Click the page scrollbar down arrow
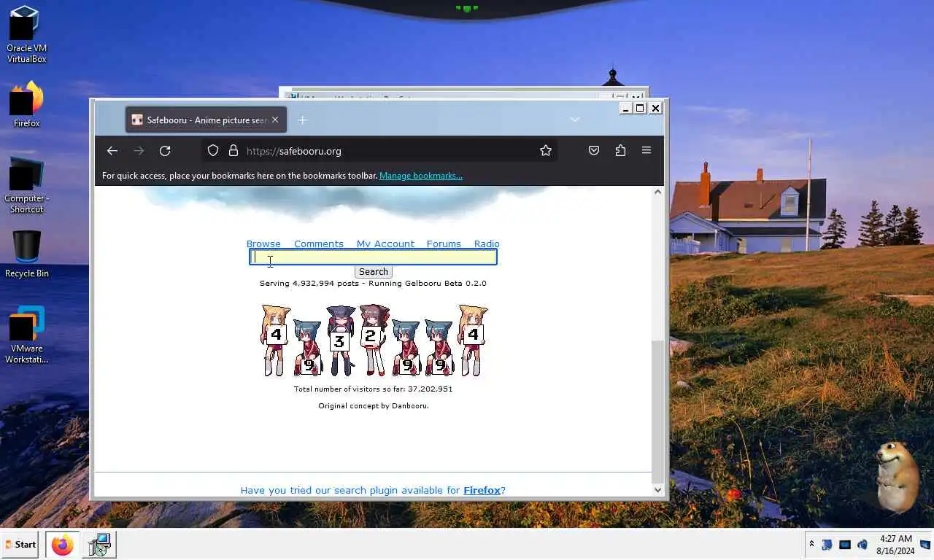 657,490
